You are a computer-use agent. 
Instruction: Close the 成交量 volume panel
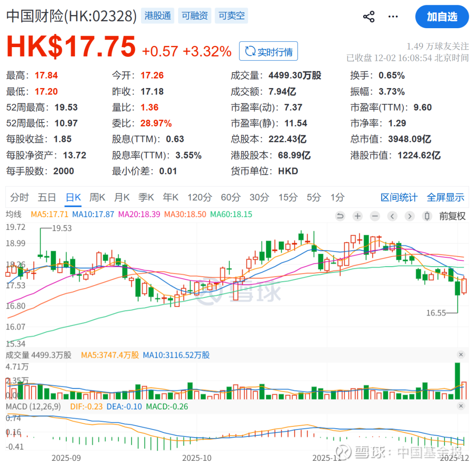tap(461, 354)
